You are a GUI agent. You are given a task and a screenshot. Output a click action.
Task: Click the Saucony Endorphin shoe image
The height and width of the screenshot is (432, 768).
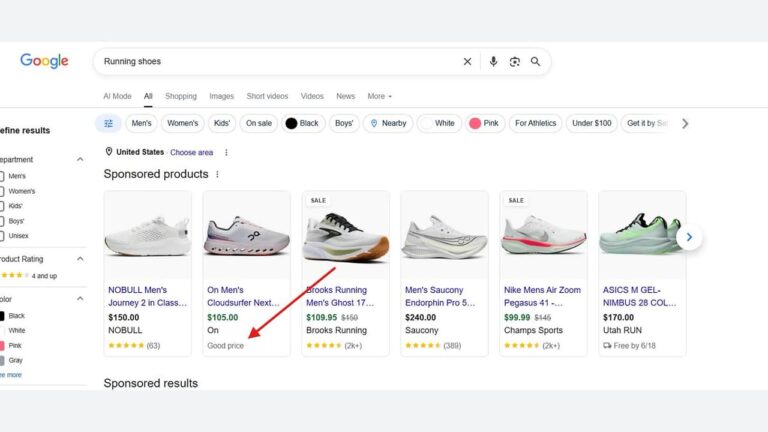[x=444, y=235]
